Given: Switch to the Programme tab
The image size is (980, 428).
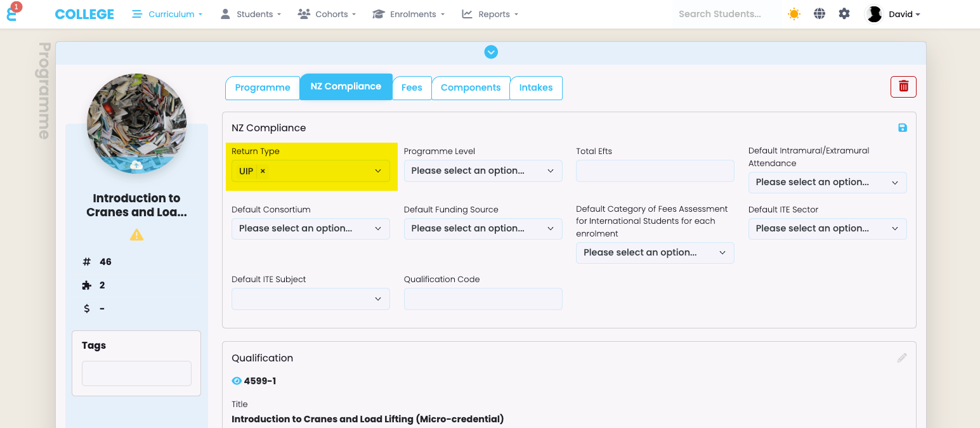Looking at the screenshot, I should [263, 88].
